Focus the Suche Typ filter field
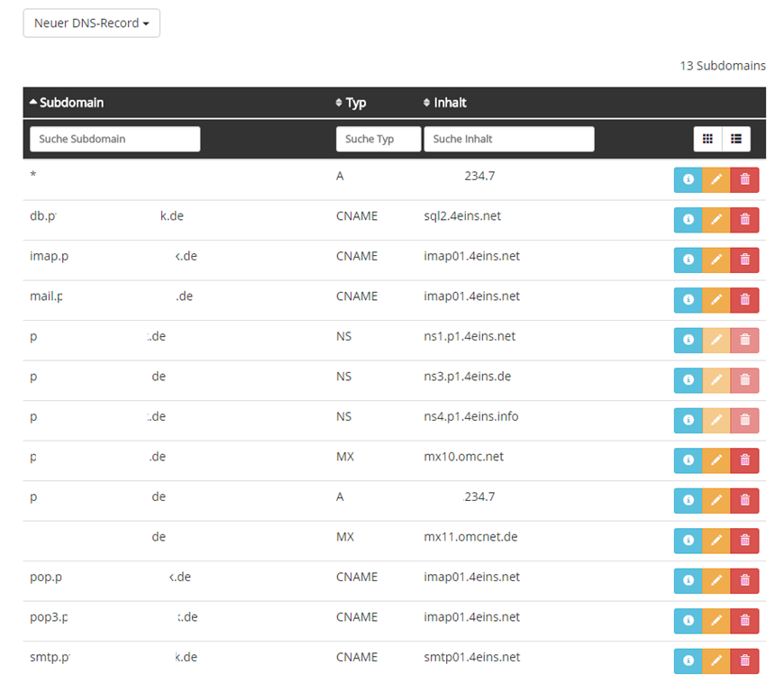 click(378, 139)
